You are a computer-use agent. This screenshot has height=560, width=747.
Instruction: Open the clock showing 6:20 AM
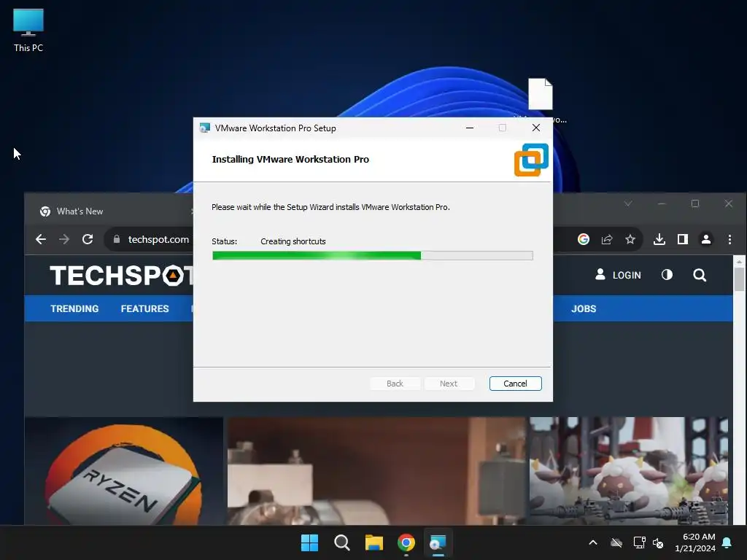point(695,542)
